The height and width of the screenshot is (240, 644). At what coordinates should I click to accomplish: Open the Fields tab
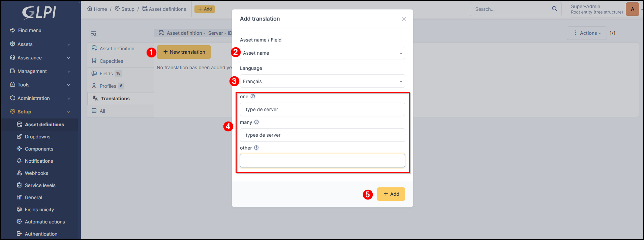[x=106, y=74]
